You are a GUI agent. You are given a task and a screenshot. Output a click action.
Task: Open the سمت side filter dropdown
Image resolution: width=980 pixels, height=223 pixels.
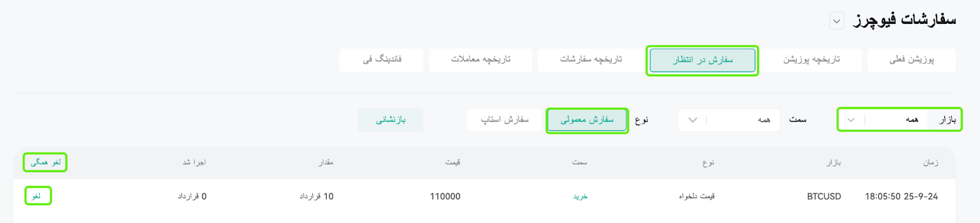tap(729, 120)
